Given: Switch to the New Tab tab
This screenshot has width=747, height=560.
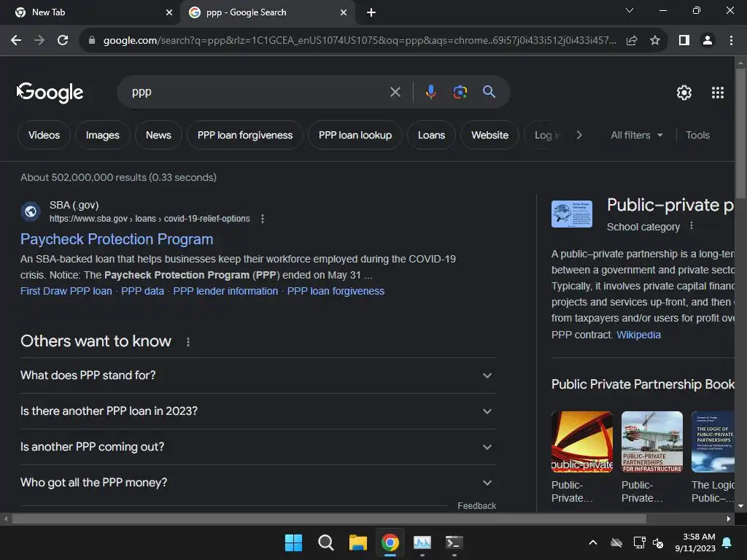Looking at the screenshot, I should [89, 12].
